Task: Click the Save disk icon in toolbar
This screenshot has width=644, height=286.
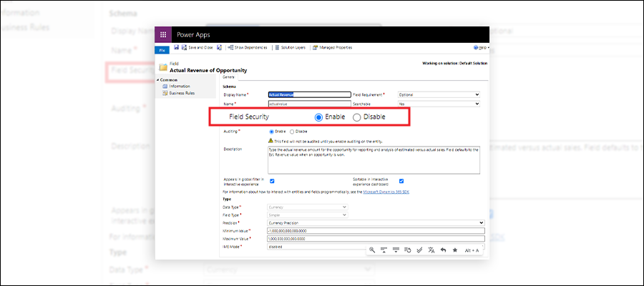Action: click(x=176, y=48)
